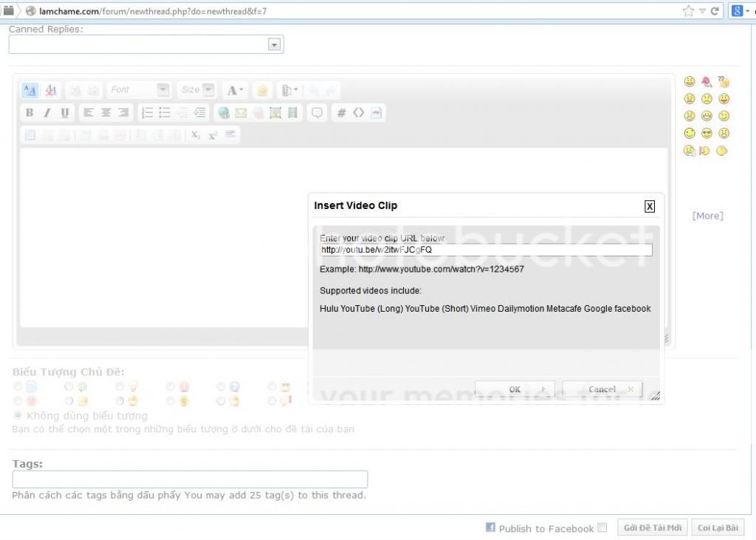Click the [More] smilies link
Image resolution: width=756 pixels, height=540 pixels.
(x=707, y=216)
